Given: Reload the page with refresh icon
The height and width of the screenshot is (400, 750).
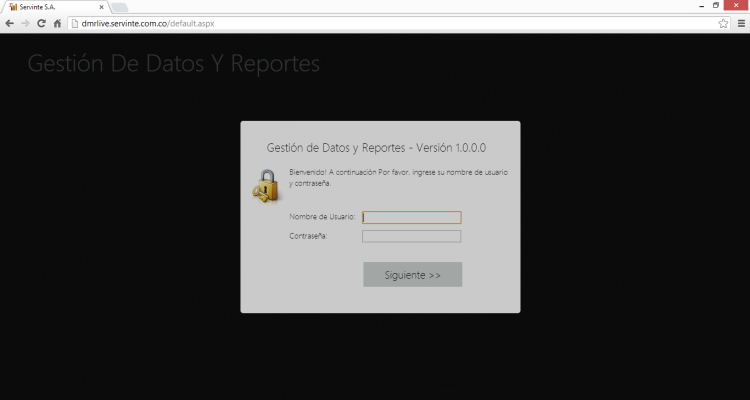Looking at the screenshot, I should point(41,23).
